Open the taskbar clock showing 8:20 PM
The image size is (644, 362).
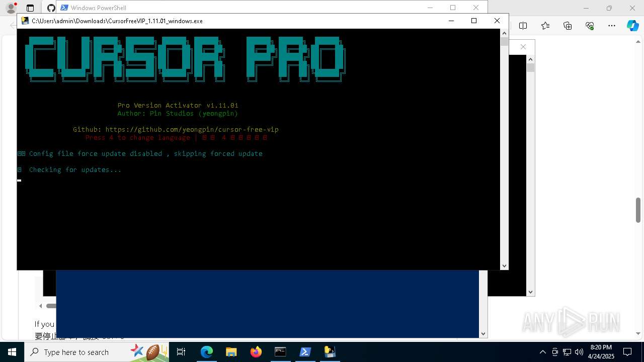[x=601, y=347]
